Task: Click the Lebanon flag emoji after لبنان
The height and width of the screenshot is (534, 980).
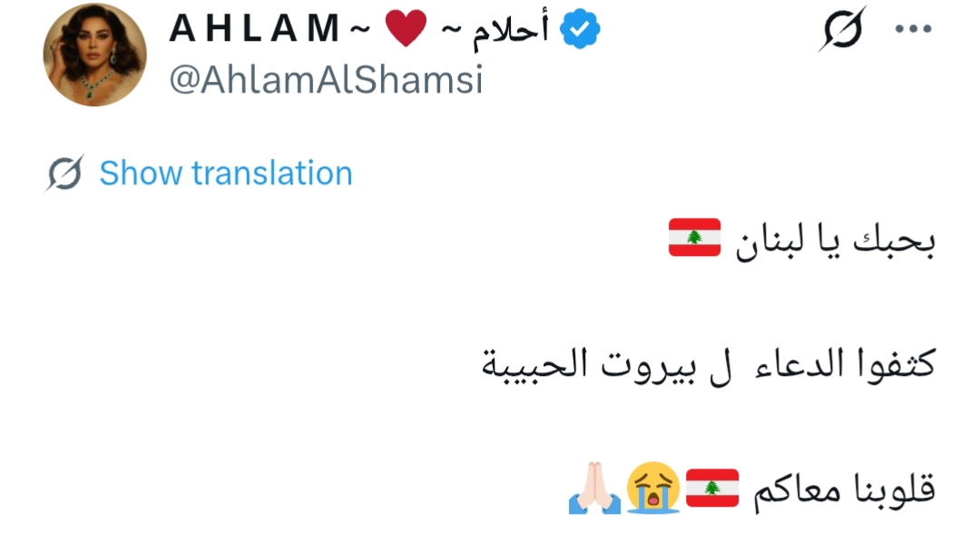Action: (695, 237)
